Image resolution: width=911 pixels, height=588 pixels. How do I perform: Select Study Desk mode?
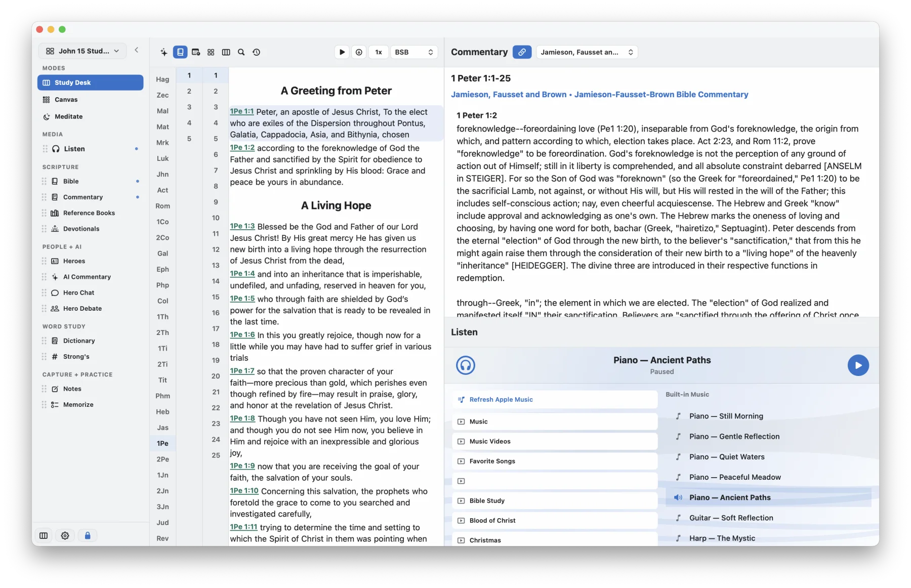90,82
